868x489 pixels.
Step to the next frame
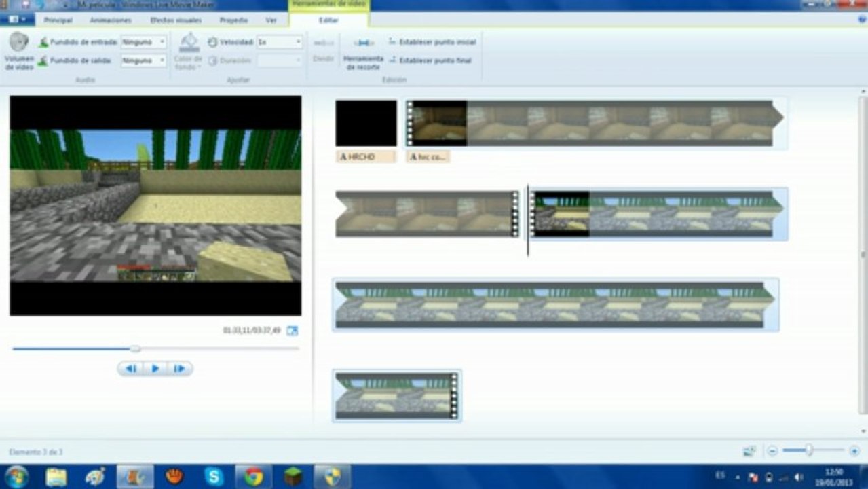pos(179,369)
